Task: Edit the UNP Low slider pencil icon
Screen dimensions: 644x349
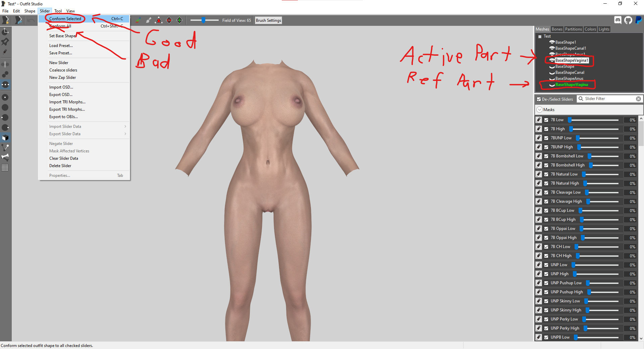Action: pos(539,265)
